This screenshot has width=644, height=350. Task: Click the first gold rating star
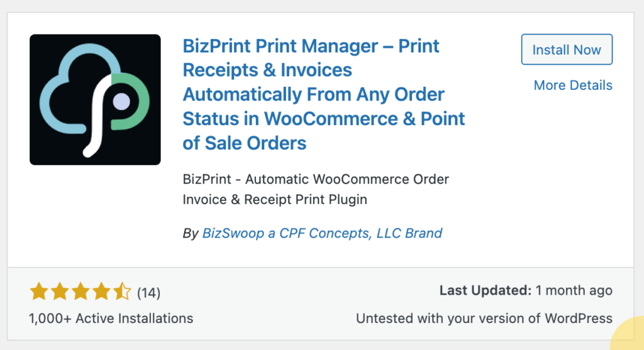pyautogui.click(x=39, y=292)
